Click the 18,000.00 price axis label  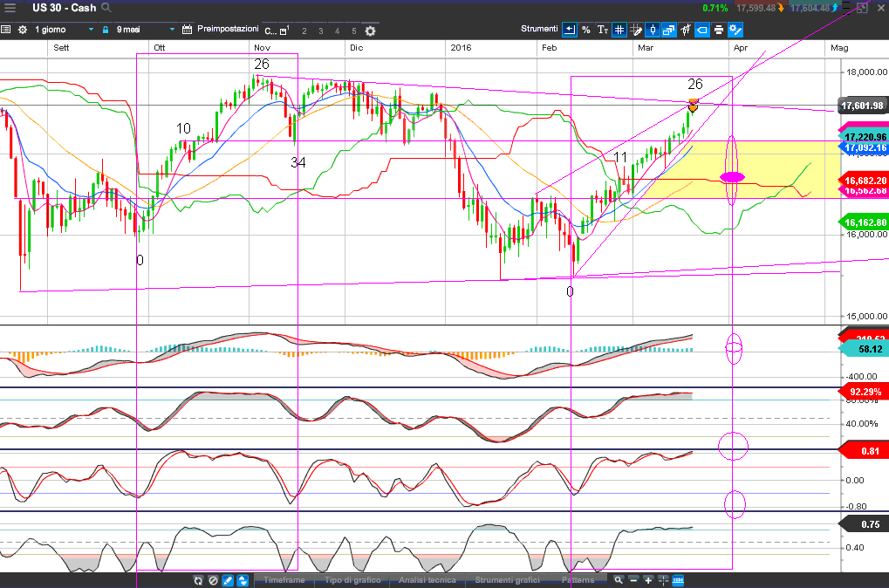(866, 72)
